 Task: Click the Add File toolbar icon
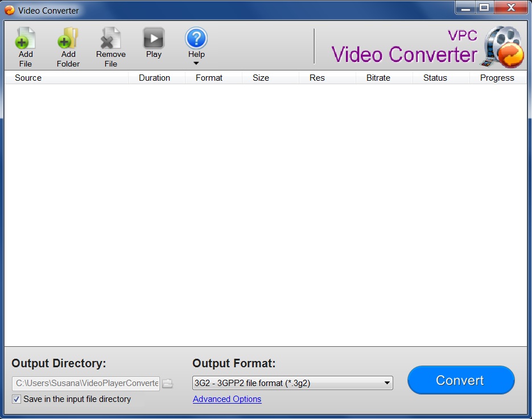click(x=25, y=38)
